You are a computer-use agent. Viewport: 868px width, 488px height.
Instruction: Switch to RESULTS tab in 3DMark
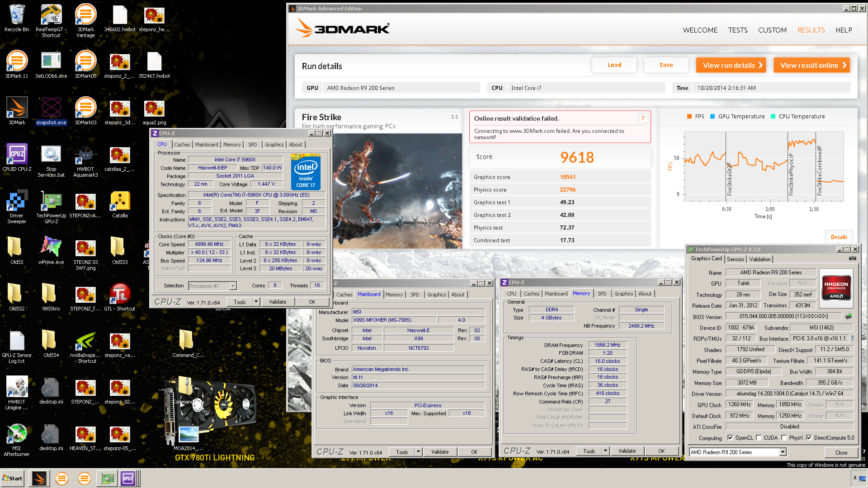(811, 30)
